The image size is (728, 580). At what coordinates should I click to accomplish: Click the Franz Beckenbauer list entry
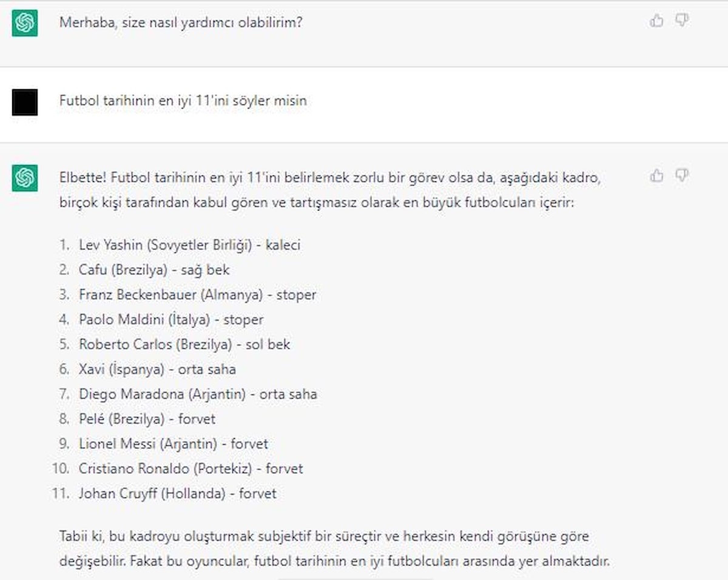[x=197, y=295]
